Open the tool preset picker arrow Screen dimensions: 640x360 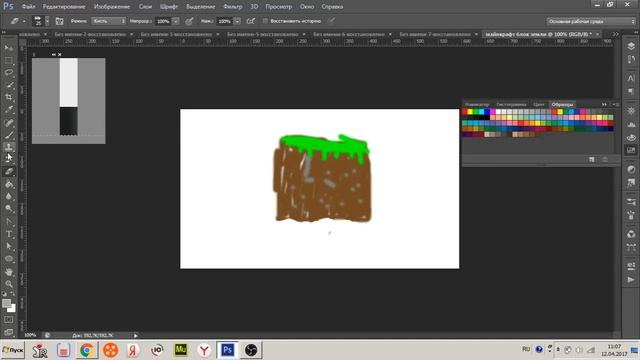(24, 21)
